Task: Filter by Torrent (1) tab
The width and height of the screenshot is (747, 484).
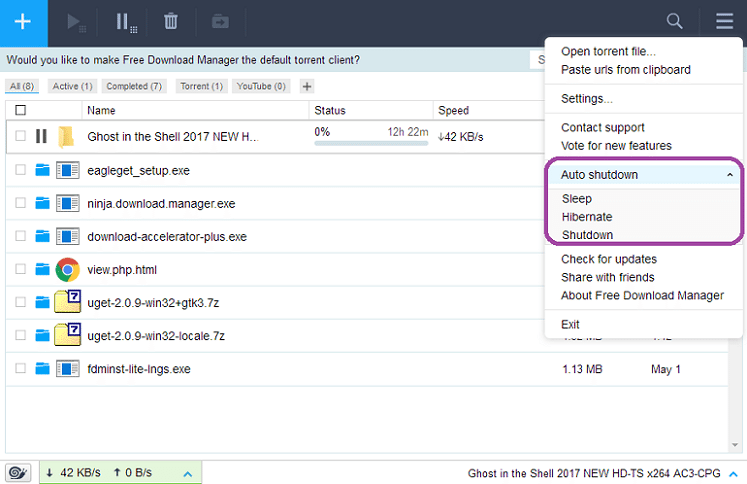Action: (x=202, y=86)
